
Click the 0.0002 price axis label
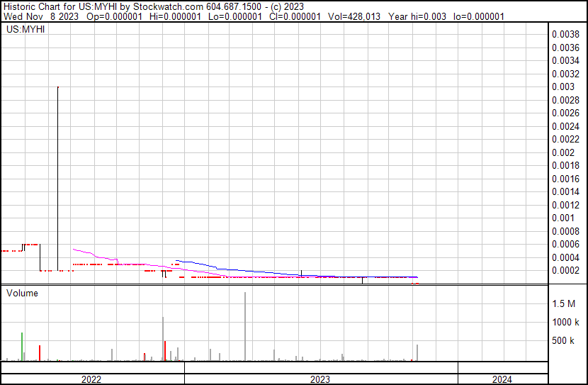(565, 270)
